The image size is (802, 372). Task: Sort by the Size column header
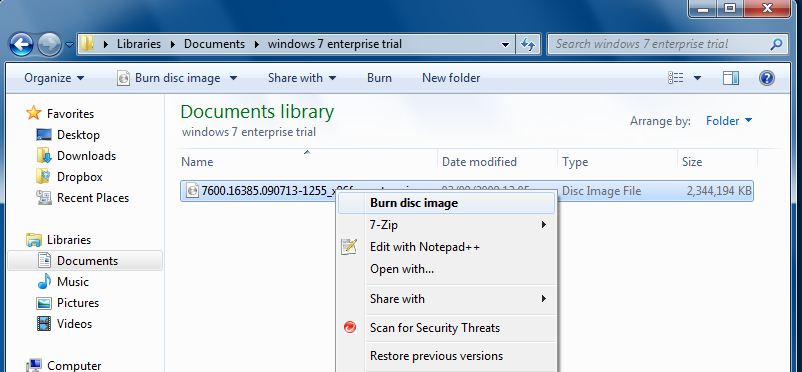pos(717,162)
